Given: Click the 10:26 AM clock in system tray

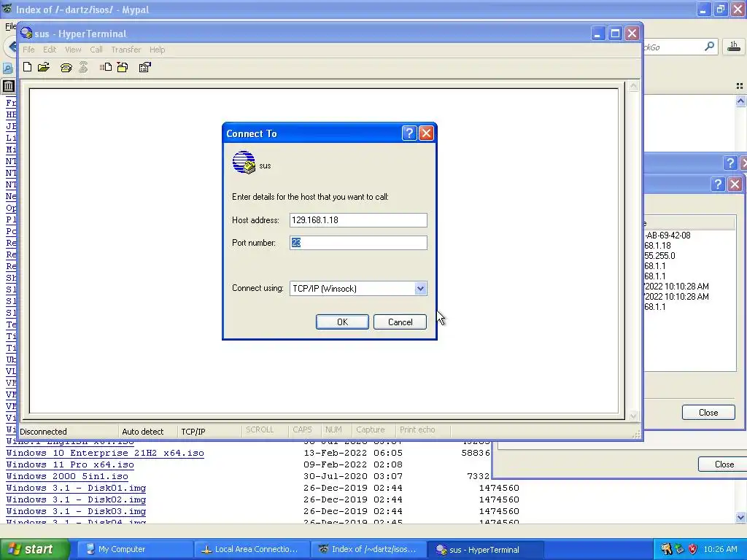Looking at the screenshot, I should (x=720, y=549).
